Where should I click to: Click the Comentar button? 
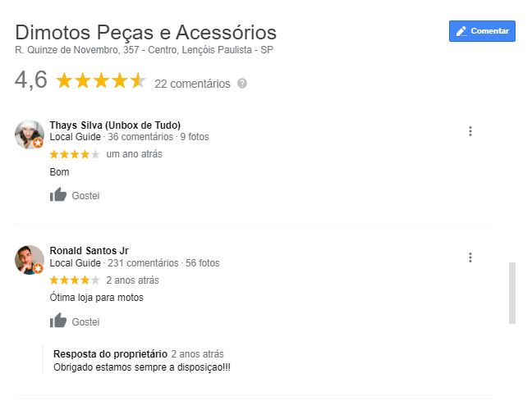click(482, 31)
